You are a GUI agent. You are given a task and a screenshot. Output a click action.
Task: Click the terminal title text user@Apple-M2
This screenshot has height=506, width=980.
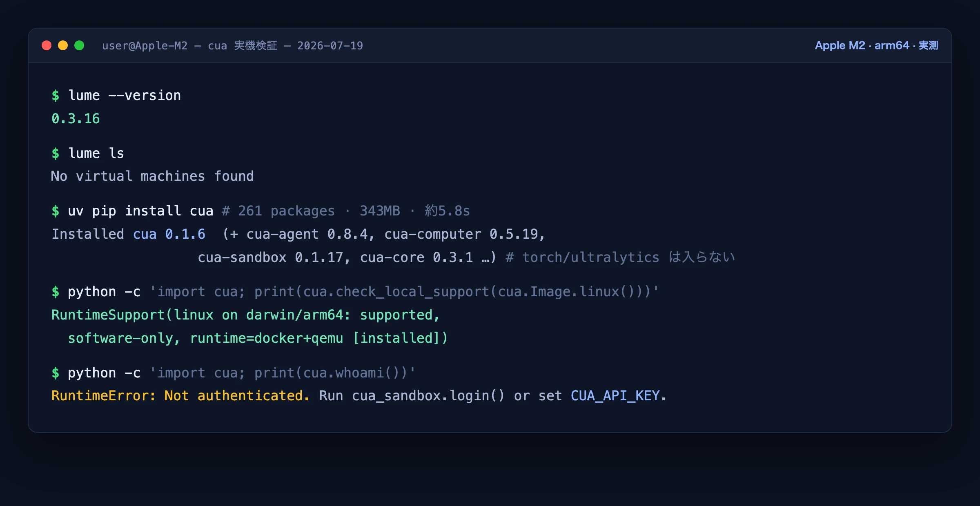(145, 46)
